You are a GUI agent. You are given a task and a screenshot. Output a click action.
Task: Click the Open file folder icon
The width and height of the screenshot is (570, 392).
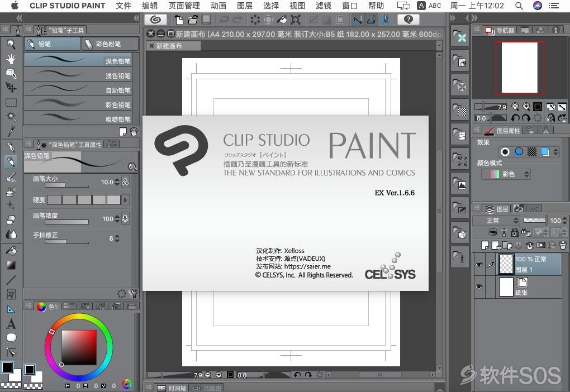[x=193, y=20]
